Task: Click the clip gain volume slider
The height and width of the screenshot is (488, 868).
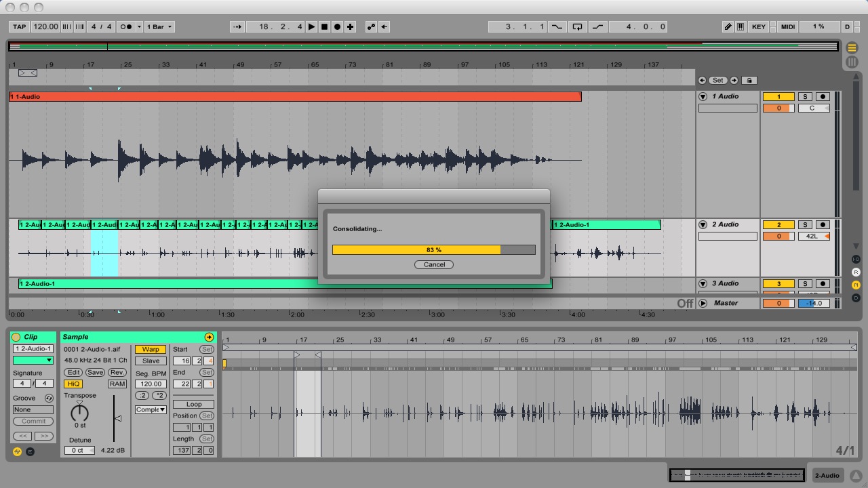Action: pyautogui.click(x=117, y=419)
